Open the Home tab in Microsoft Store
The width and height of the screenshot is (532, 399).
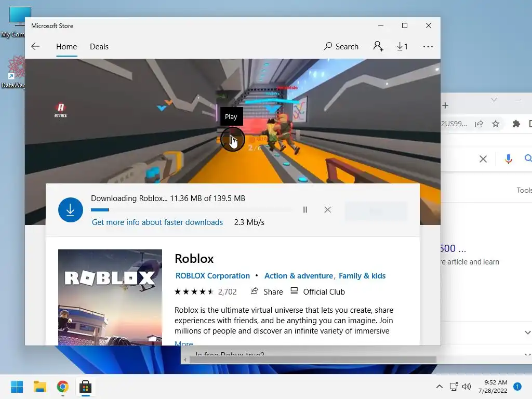[66, 46]
